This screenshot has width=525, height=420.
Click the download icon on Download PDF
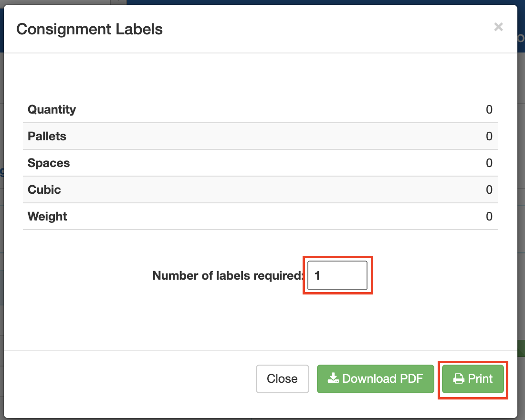333,379
